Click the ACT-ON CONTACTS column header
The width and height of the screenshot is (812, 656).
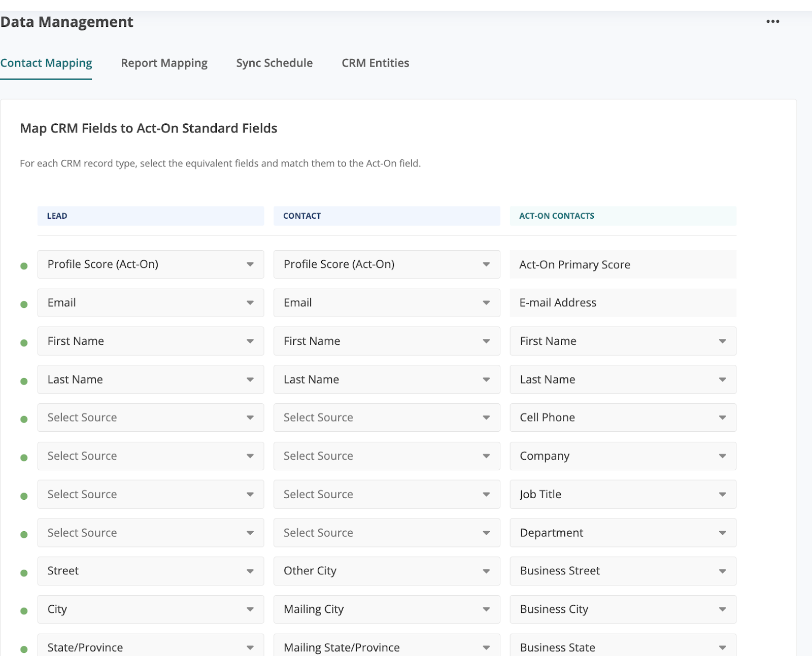[623, 216]
